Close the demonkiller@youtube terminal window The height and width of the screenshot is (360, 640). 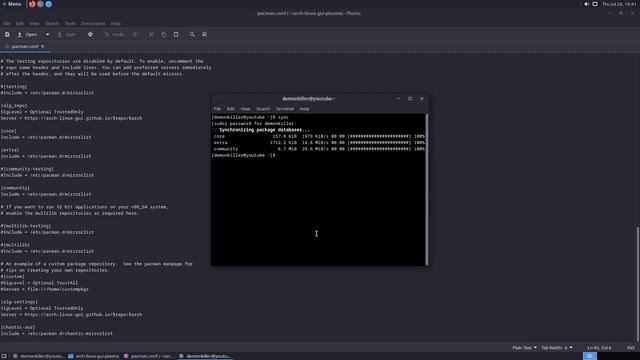pyautogui.click(x=422, y=98)
